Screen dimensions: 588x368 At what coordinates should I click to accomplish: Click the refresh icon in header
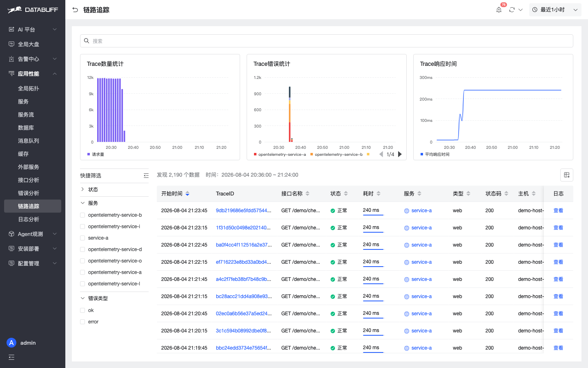tap(512, 10)
